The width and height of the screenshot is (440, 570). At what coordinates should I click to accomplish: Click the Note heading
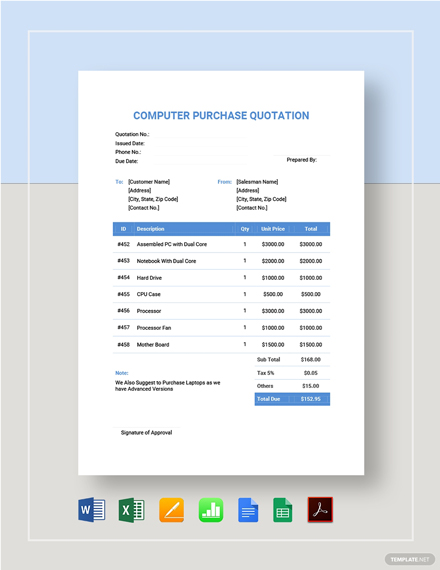121,373
